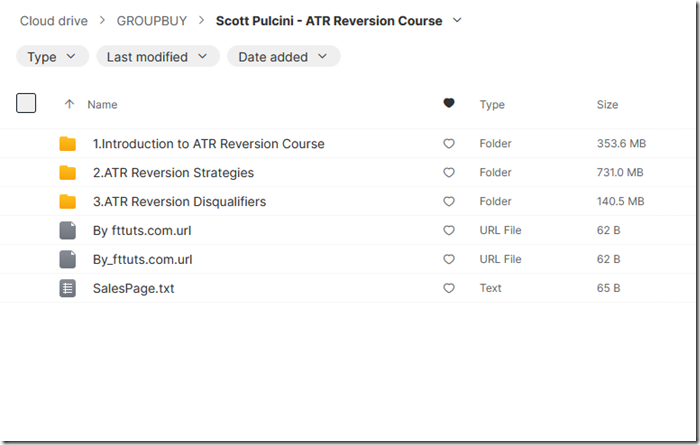The width and height of the screenshot is (700, 445).
Task: Select 3.ATR Reversion Disqualifiers name
Action: coord(179,202)
